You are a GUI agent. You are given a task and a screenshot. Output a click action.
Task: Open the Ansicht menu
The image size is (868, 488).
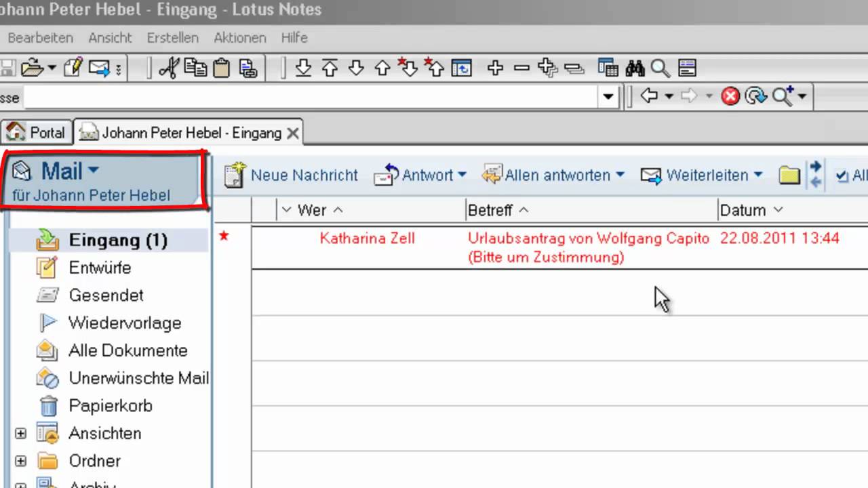point(110,38)
